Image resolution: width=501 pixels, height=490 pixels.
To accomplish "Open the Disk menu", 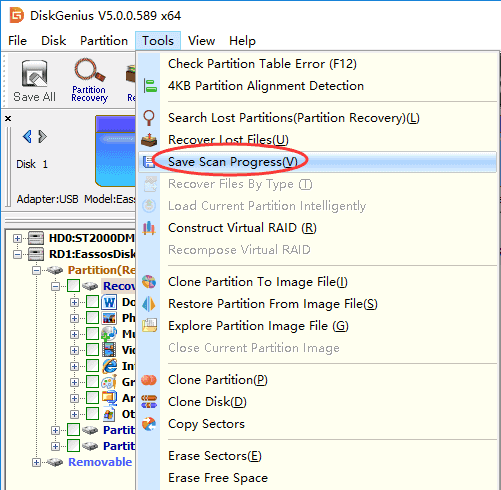I will [x=53, y=41].
